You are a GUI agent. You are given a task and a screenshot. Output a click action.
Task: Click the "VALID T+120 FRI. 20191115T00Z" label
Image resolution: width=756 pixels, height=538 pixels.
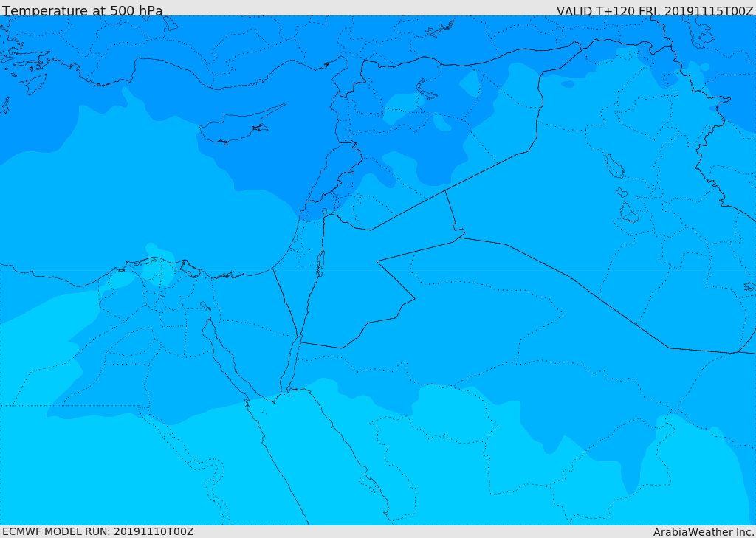click(x=655, y=10)
